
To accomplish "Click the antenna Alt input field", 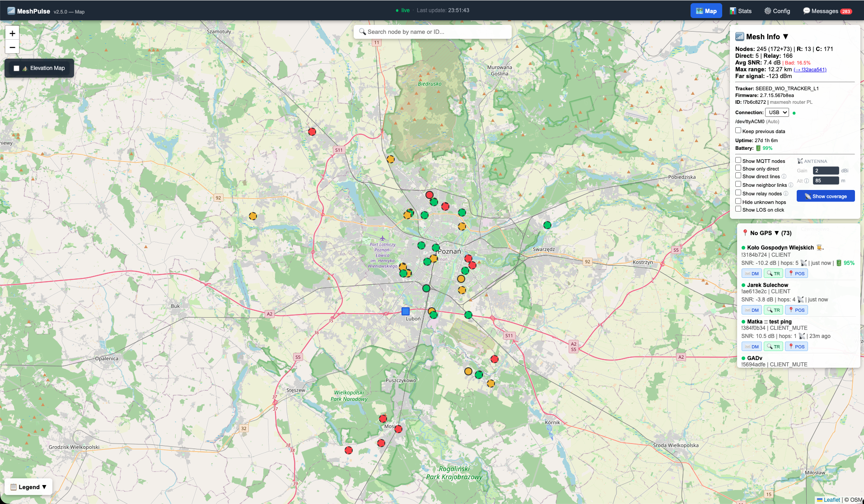I will [x=826, y=180].
